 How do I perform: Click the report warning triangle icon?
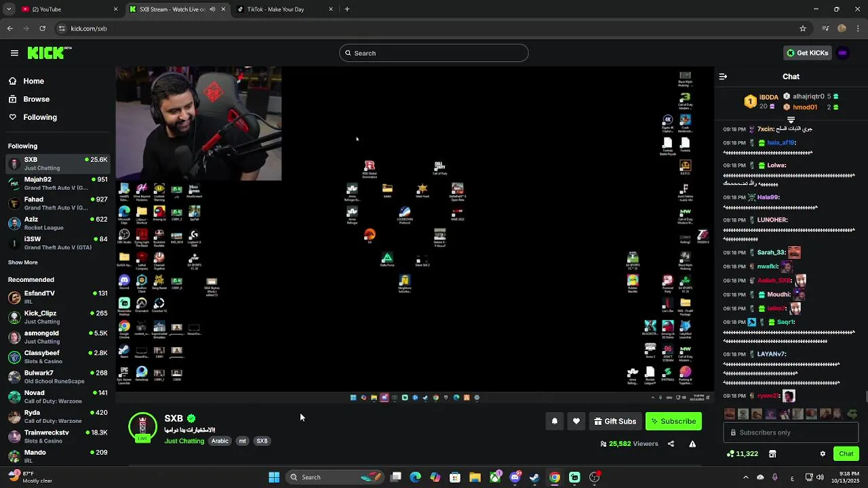[692, 444]
